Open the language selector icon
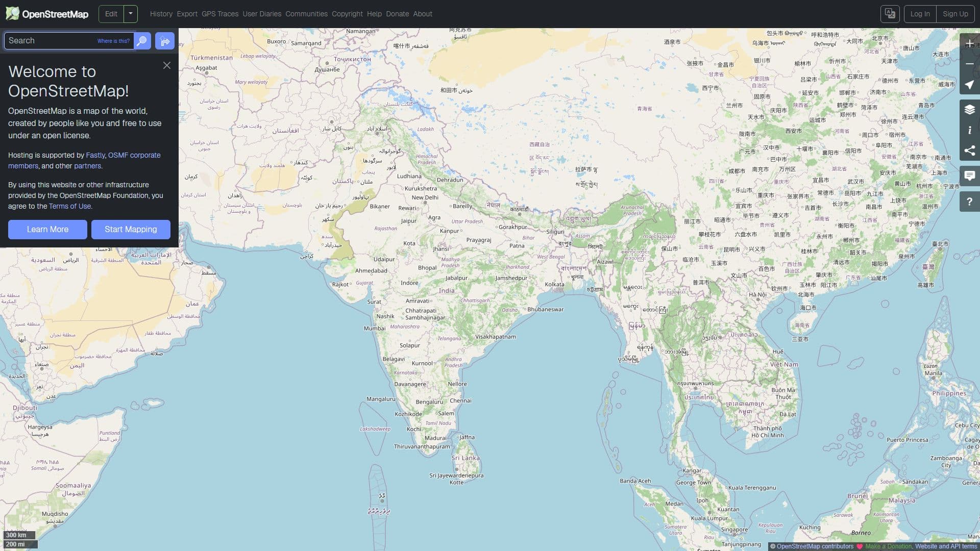This screenshot has width=980, height=551. (890, 14)
